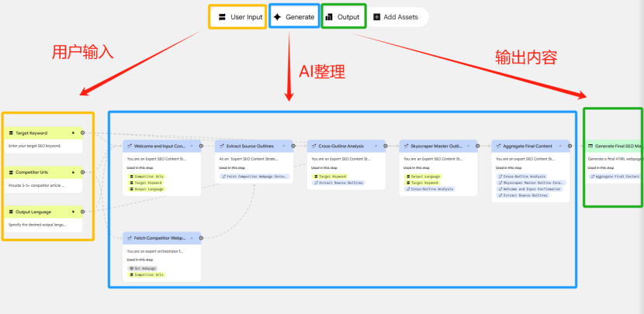The height and width of the screenshot is (314, 644).
Task: Click the Competitor Urls node output port
Action: pos(82,172)
